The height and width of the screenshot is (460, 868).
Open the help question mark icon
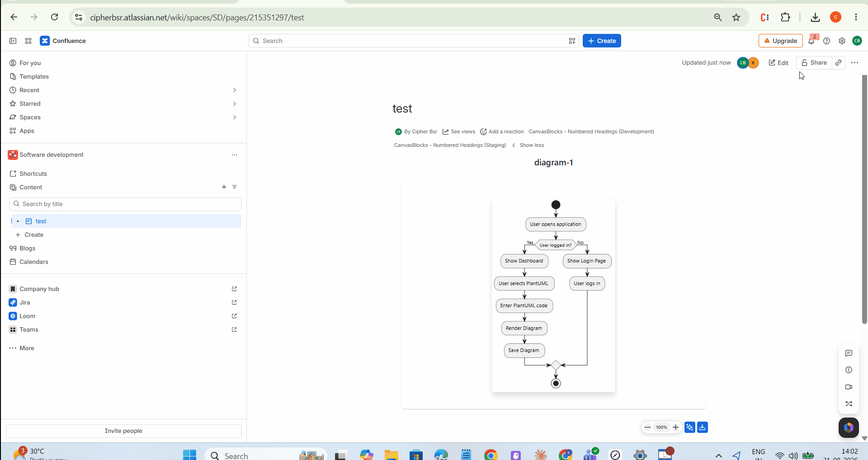826,41
